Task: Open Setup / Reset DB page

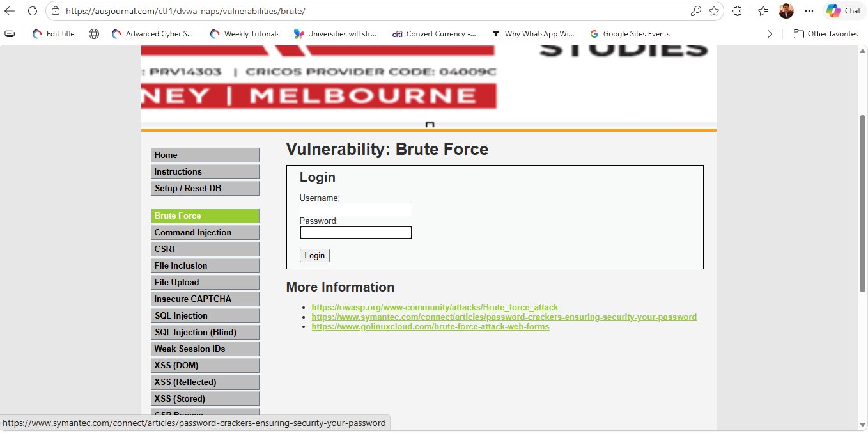Action: (205, 189)
